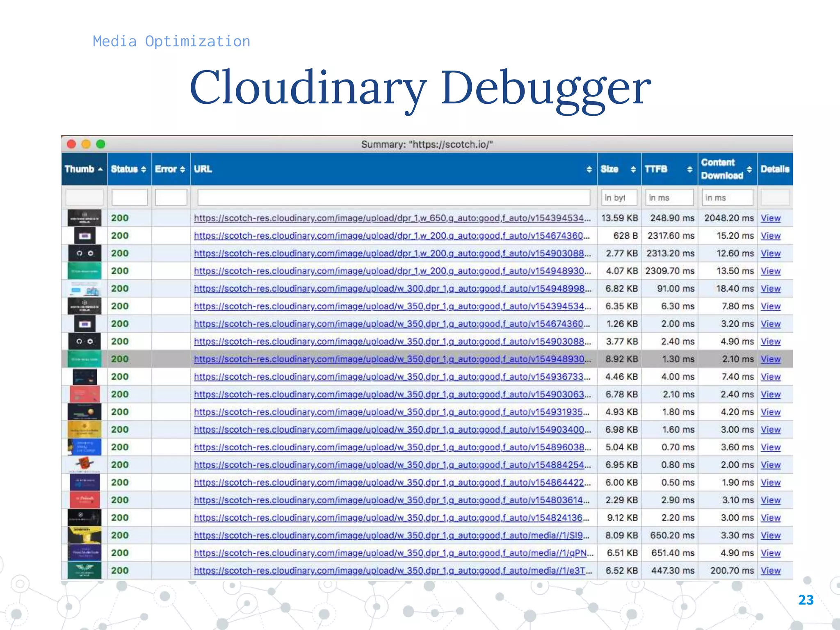Click the '2048.20 ms' content download value
Screen dimensions: 840x630
[729, 218]
